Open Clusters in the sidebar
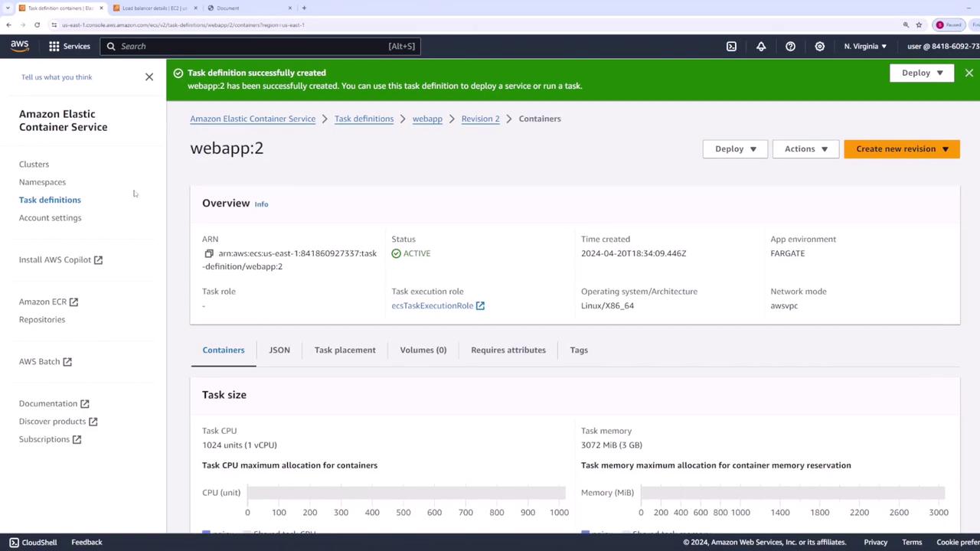 coord(34,164)
